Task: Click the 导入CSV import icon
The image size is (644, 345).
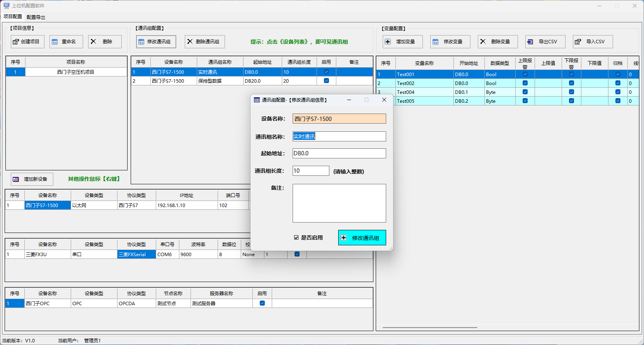Action: (x=578, y=42)
